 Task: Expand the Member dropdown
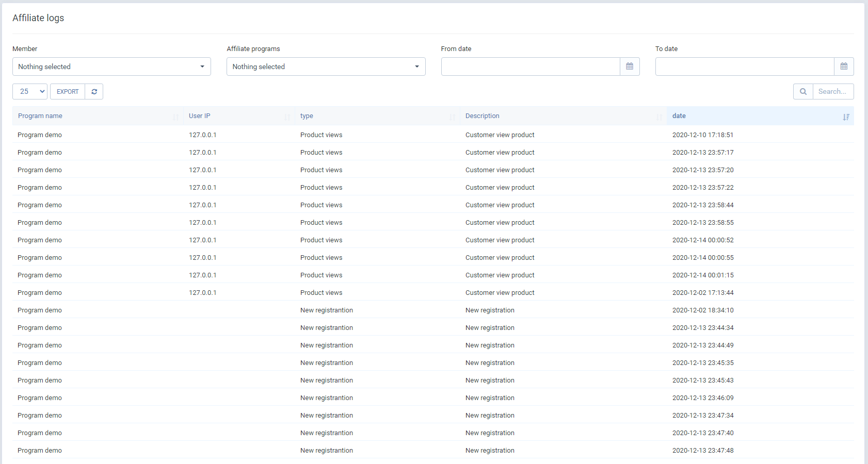(111, 67)
